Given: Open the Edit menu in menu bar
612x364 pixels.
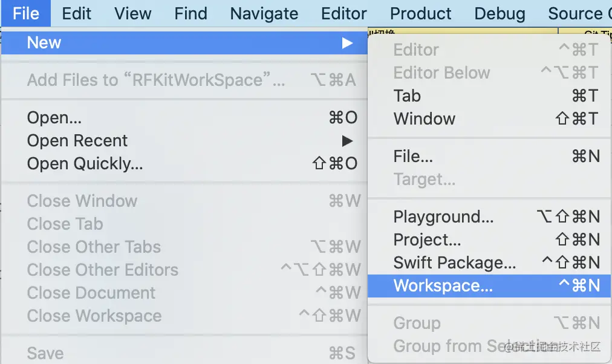Looking at the screenshot, I should [77, 13].
